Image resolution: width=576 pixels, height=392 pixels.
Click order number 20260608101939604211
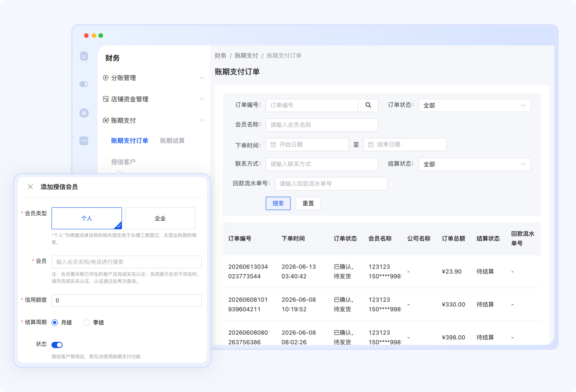click(x=248, y=304)
